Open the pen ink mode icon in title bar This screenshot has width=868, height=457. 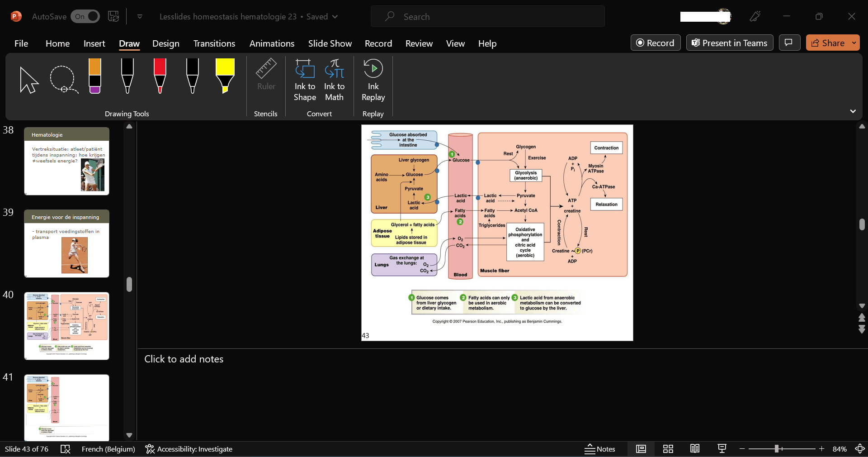click(x=755, y=17)
